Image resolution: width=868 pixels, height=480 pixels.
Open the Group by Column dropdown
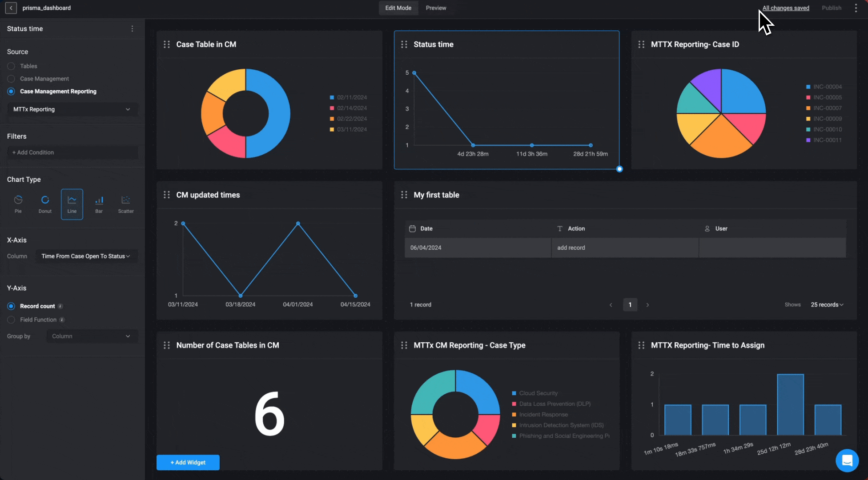(x=92, y=336)
